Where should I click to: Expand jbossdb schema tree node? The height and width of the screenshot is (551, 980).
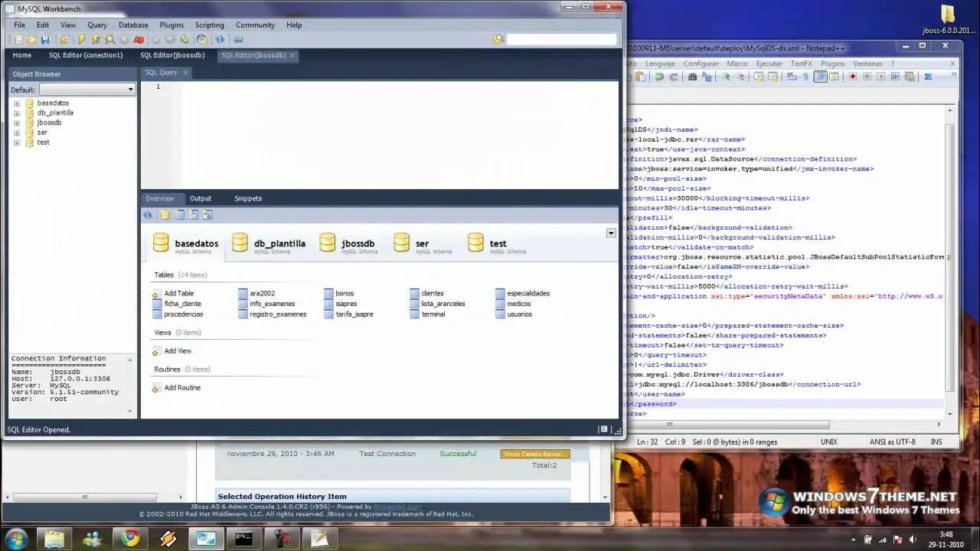pos(17,123)
